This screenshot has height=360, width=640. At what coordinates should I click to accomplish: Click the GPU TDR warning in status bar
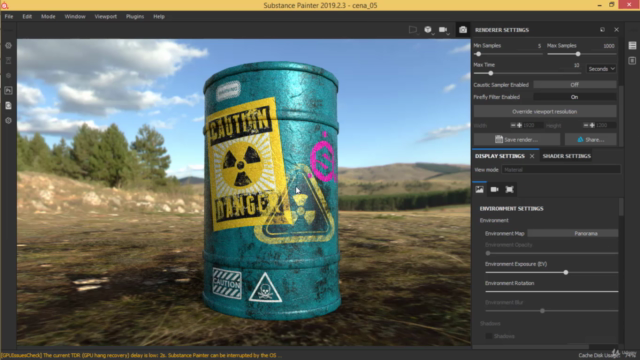(140, 356)
